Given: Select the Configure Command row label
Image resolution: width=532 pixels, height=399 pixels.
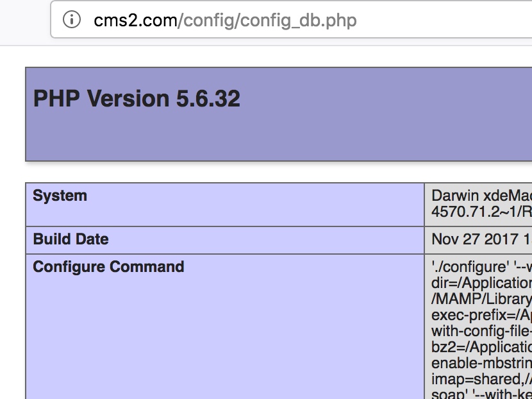Looking at the screenshot, I should point(108,267).
